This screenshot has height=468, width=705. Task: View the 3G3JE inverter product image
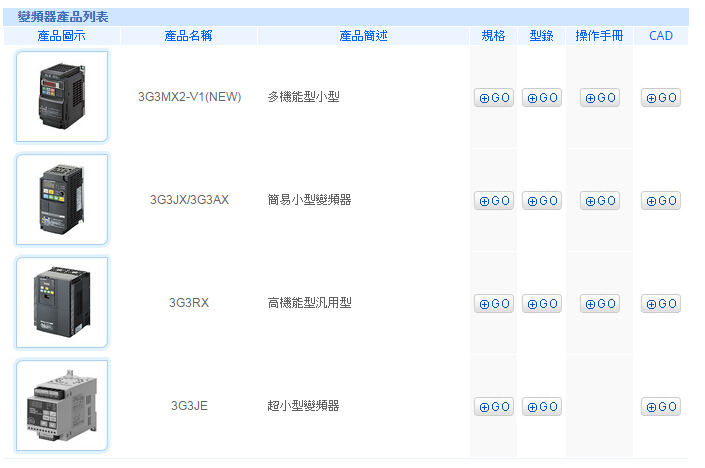[62, 405]
